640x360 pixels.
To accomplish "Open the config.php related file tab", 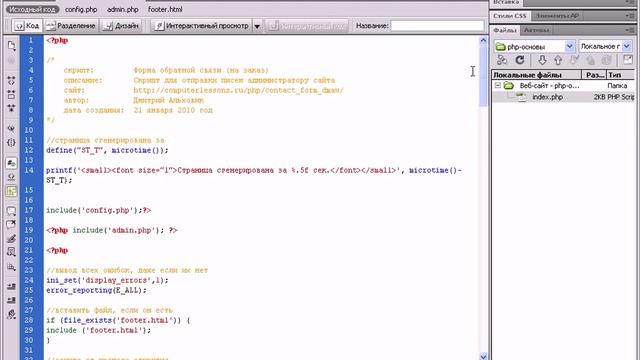I will (81, 9).
